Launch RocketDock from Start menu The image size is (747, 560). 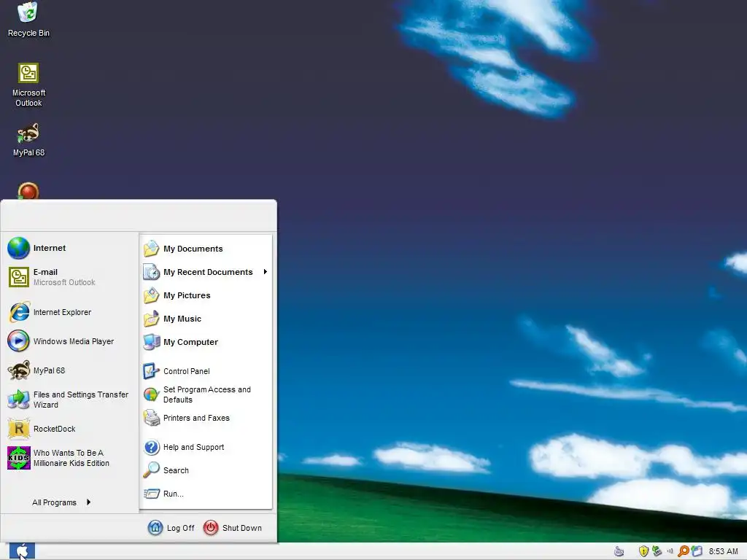[x=71, y=429]
